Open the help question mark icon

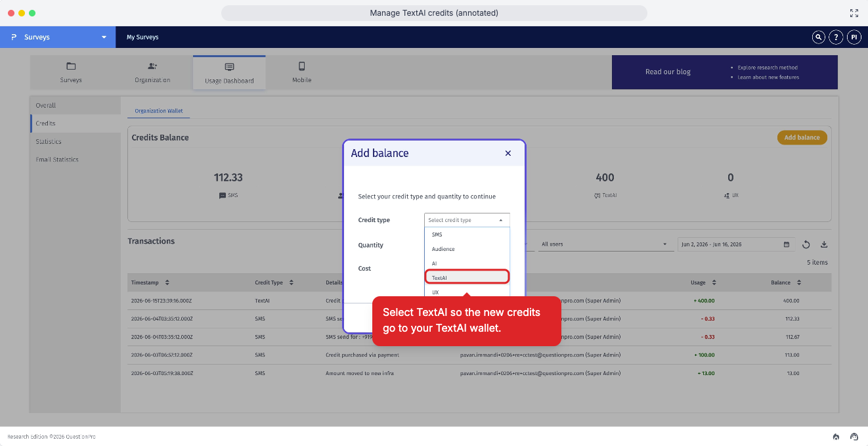(836, 37)
